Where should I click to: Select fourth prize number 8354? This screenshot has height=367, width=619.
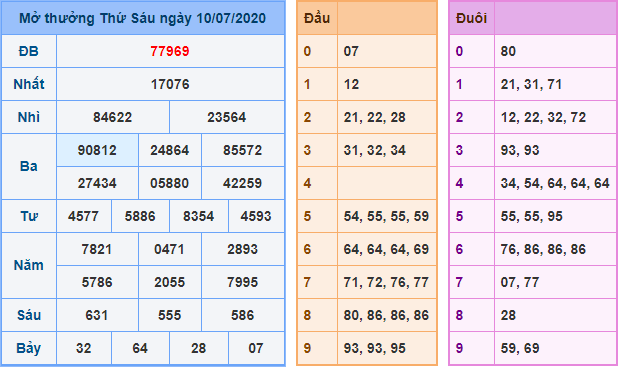point(199,216)
